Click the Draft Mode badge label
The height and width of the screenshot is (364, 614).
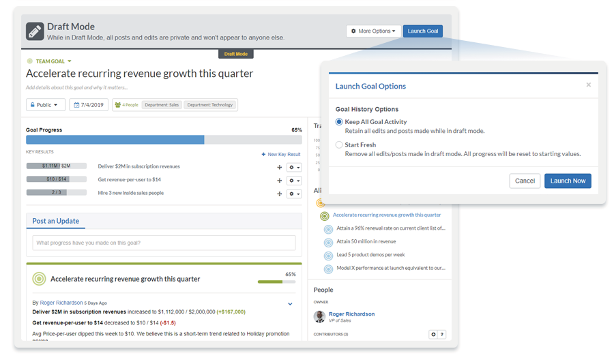click(236, 54)
